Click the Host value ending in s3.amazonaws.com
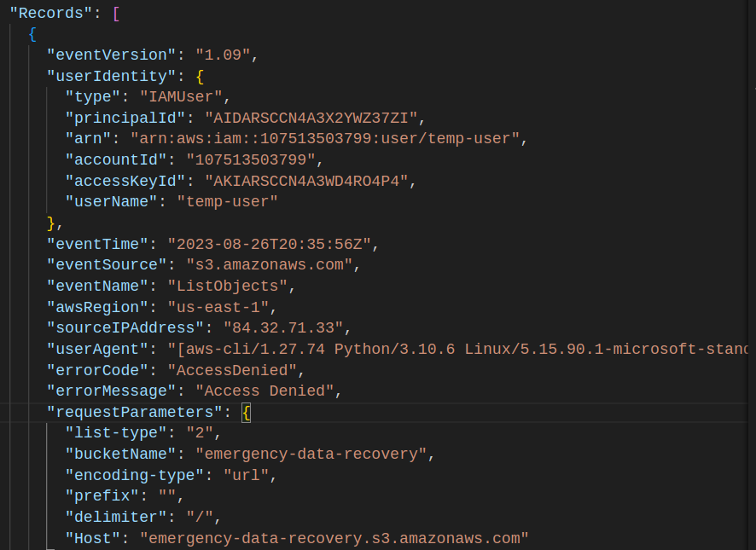The height and width of the screenshot is (550, 756). [x=334, y=537]
